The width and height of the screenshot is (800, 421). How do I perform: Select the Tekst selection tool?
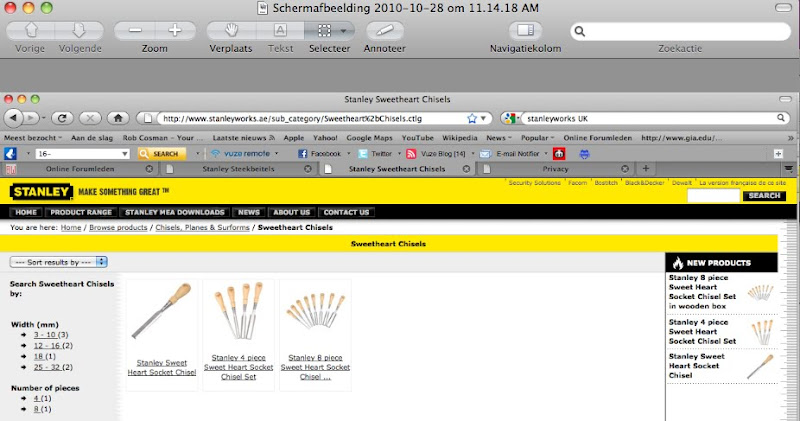pos(280,31)
